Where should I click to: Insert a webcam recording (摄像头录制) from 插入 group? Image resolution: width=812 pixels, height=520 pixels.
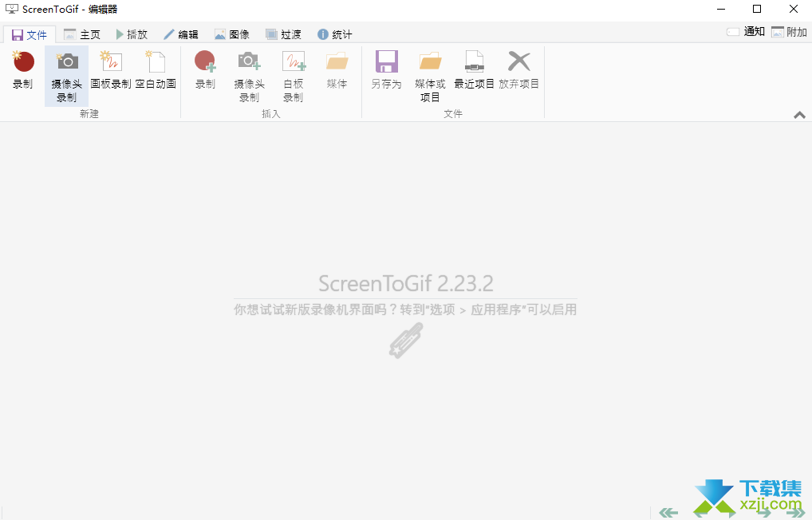click(x=249, y=76)
